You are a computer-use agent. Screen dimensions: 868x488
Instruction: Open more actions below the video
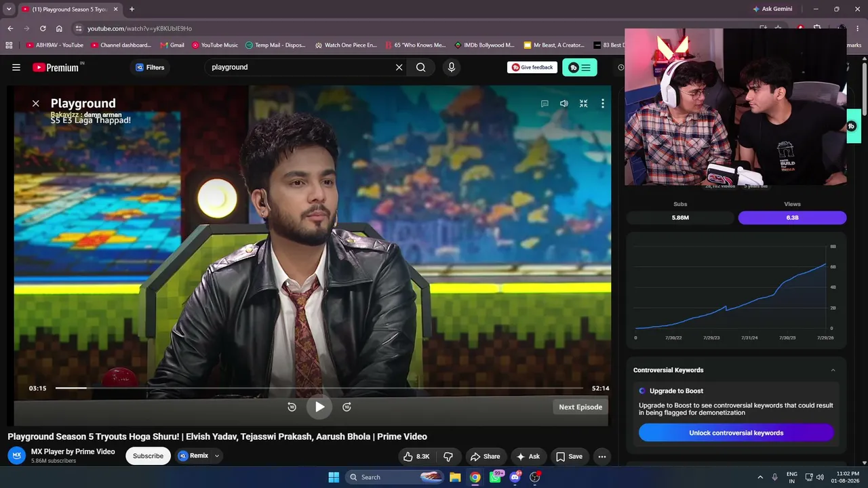[602, 456]
